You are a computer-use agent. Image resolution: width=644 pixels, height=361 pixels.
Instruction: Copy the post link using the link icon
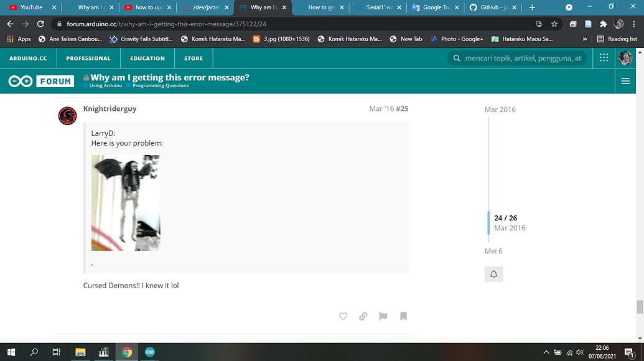point(363,316)
